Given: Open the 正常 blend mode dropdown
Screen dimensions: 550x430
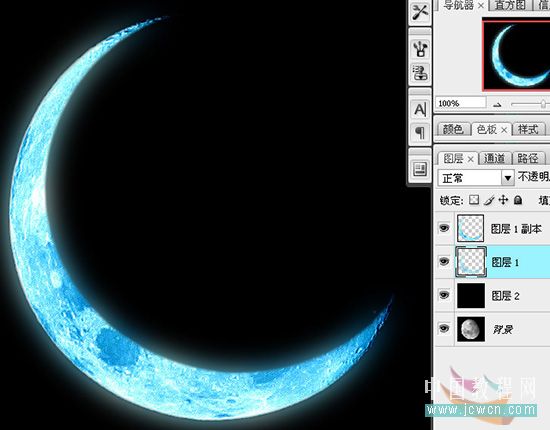Looking at the screenshot, I should click(476, 178).
